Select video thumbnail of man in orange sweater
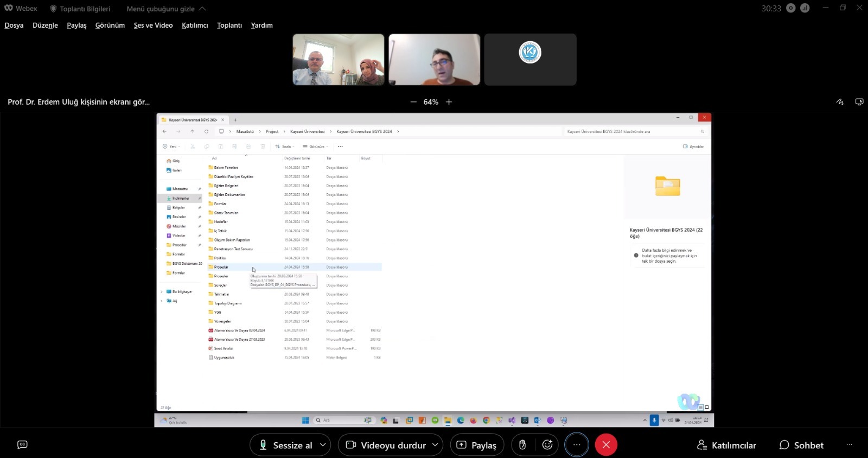 [435, 60]
